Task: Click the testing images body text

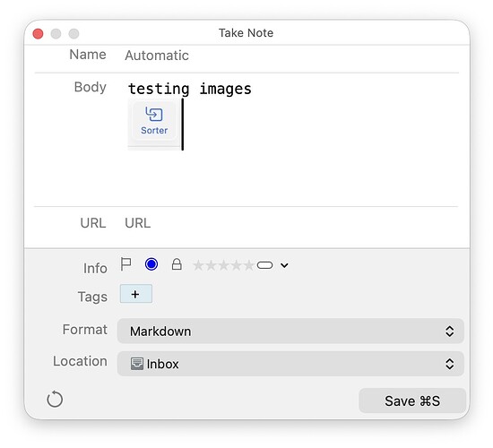Action: [x=190, y=89]
